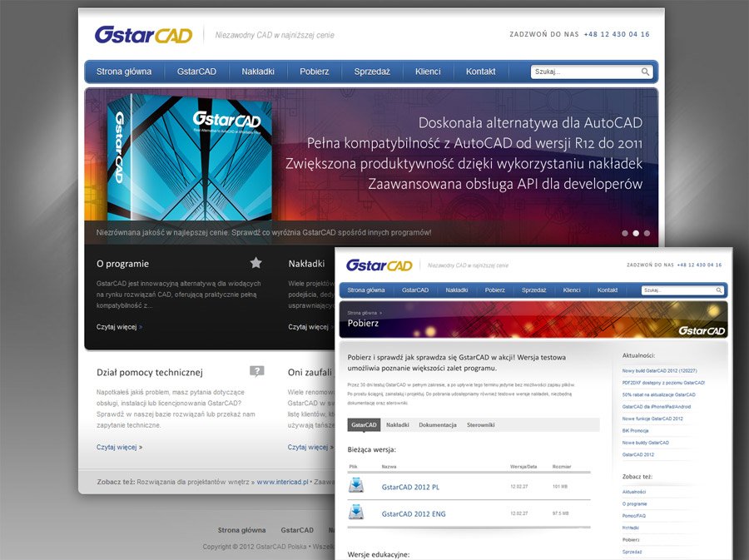
Task: Click Pomoc/FAQ under Zobacz też
Action: [x=634, y=516]
